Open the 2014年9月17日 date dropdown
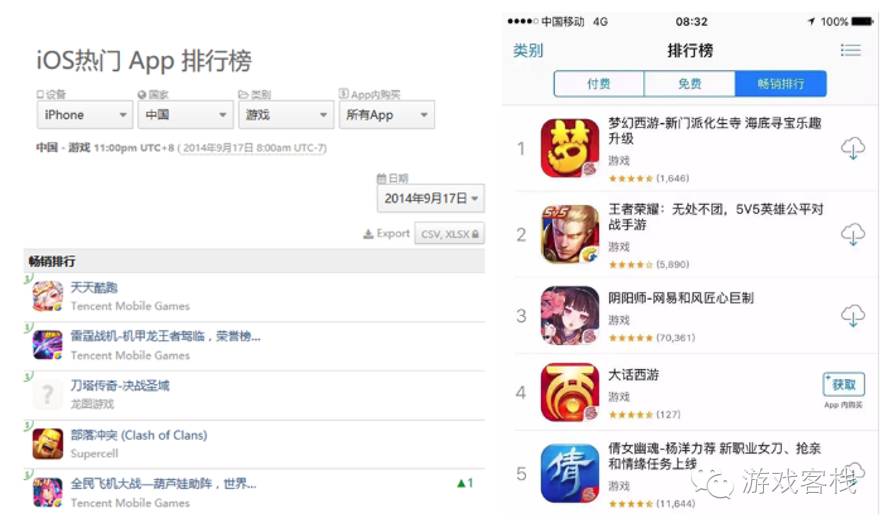This screenshot has height=526, width=886. [431, 198]
